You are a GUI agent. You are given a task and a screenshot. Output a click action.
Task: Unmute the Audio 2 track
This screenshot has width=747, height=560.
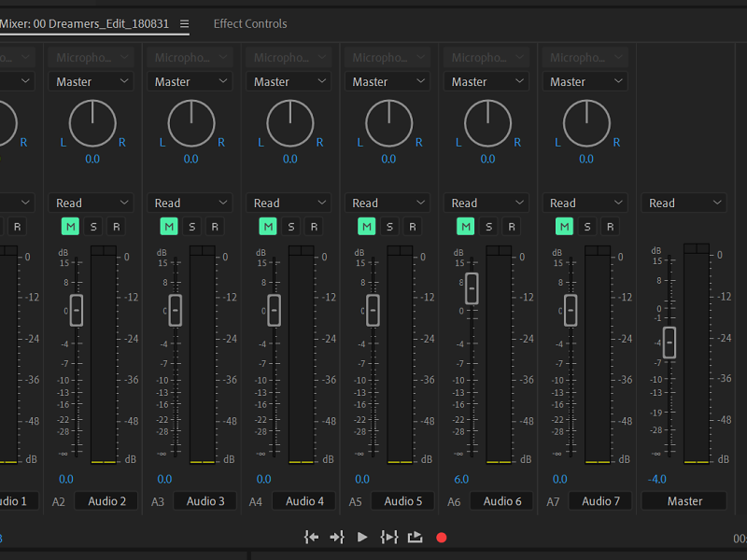70,226
